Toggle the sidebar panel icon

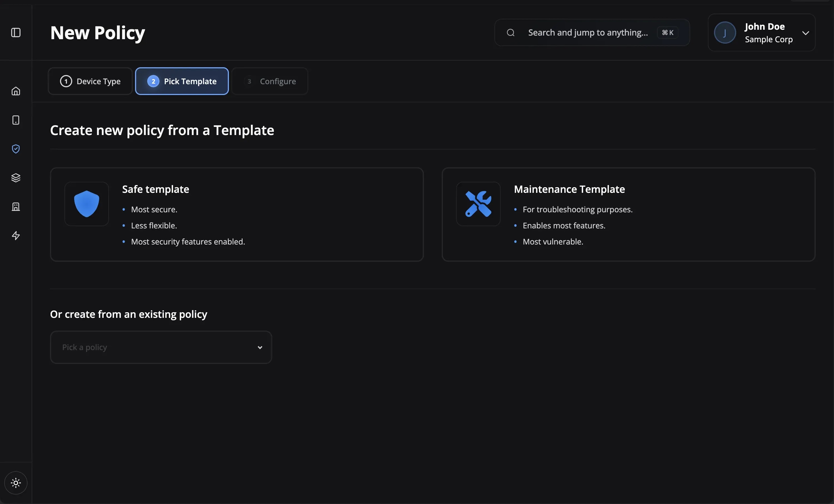tap(16, 33)
